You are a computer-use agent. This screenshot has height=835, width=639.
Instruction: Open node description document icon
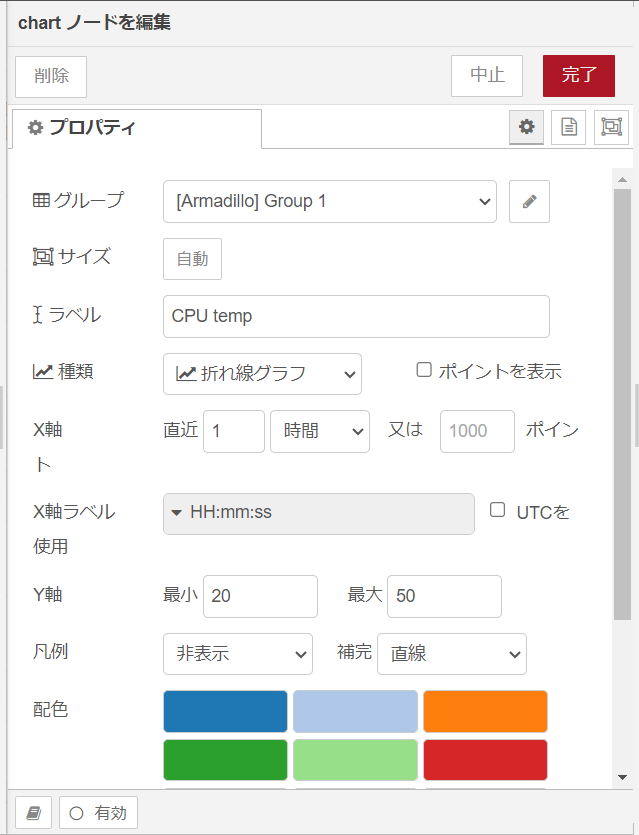[x=569, y=127]
